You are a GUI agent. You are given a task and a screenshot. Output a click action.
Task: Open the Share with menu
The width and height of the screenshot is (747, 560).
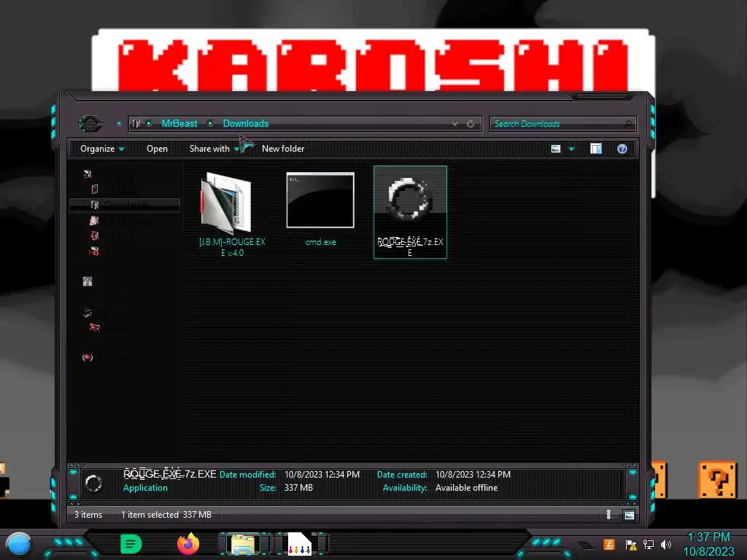coord(214,149)
